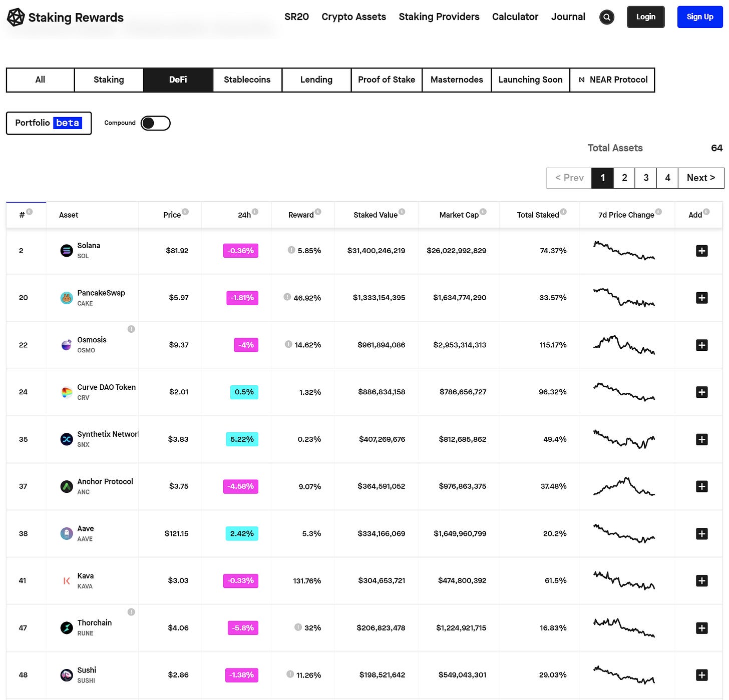This screenshot has height=700, width=729.
Task: Click the Thorchain coin logo
Action: pos(67,628)
